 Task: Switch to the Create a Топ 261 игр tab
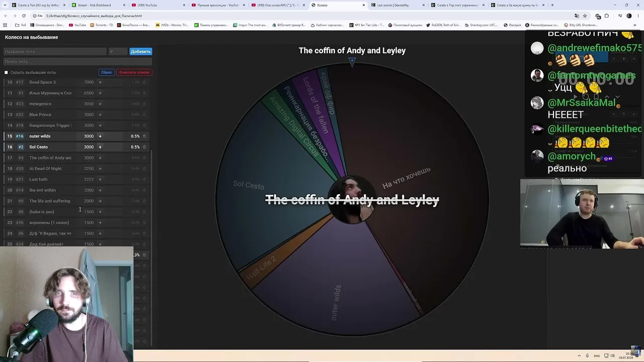(x=38, y=5)
